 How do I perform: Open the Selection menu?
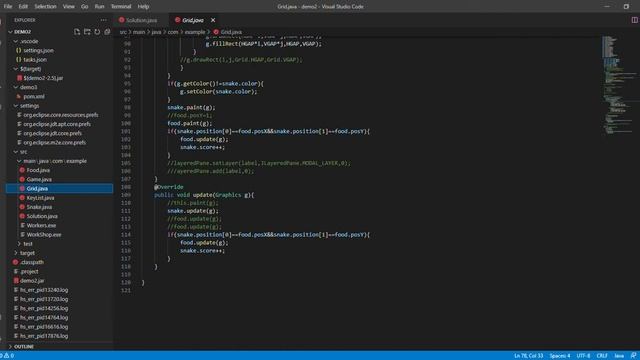pyautogui.click(x=45, y=7)
